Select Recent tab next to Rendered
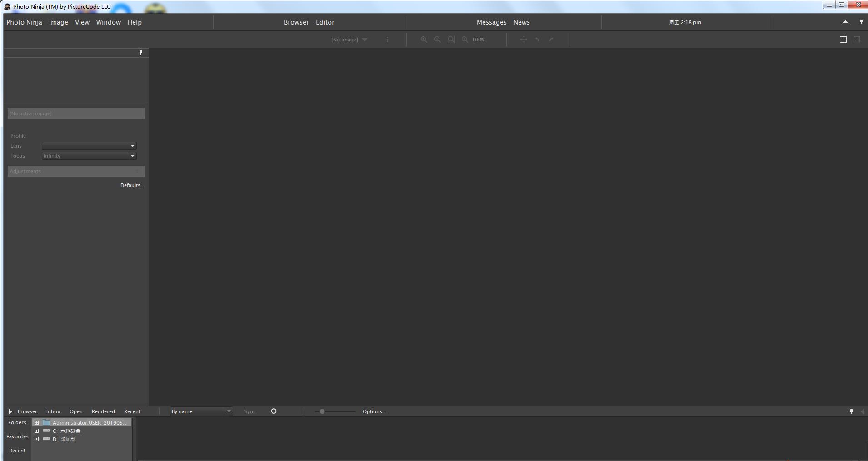This screenshot has width=868, height=461. point(132,411)
